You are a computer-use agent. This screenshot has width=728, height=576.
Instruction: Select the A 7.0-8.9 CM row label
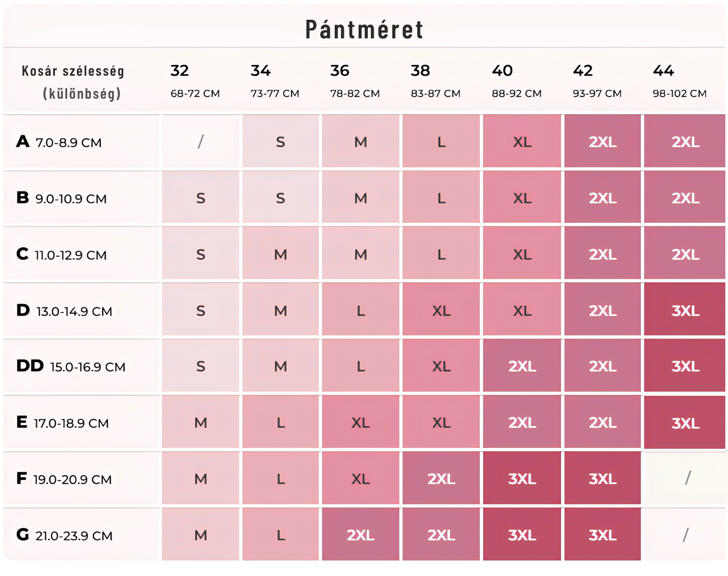tap(59, 142)
